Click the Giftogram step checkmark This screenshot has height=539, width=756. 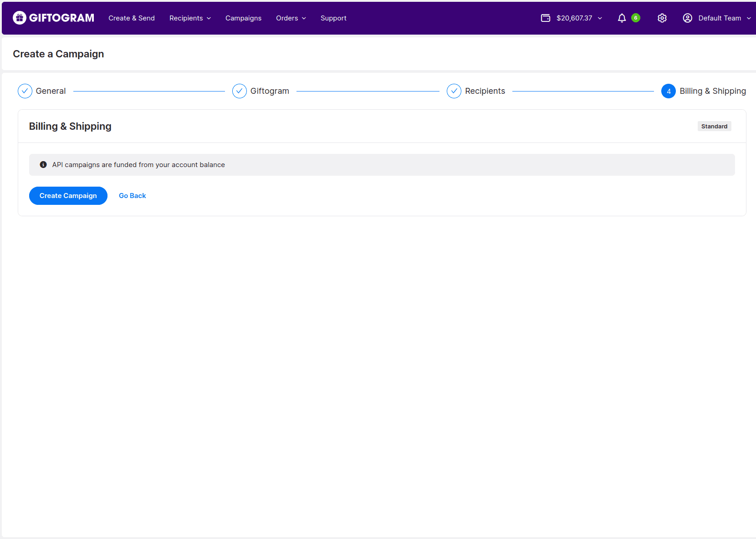click(240, 91)
